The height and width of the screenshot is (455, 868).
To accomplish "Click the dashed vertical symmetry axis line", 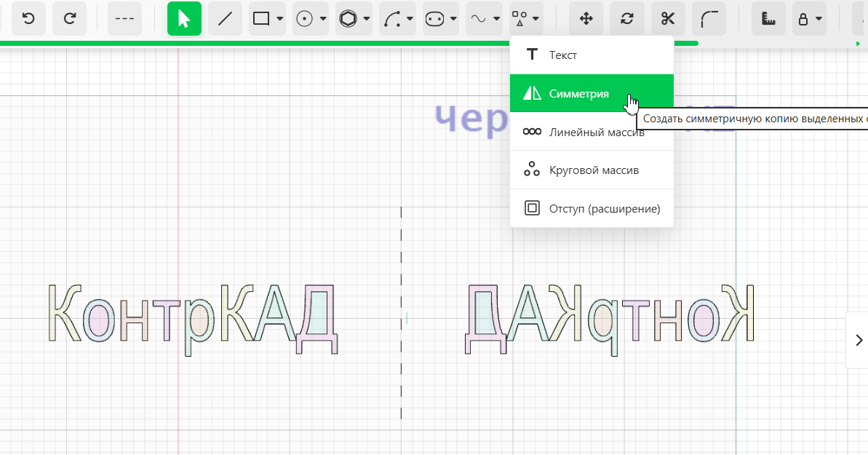I will [x=402, y=313].
